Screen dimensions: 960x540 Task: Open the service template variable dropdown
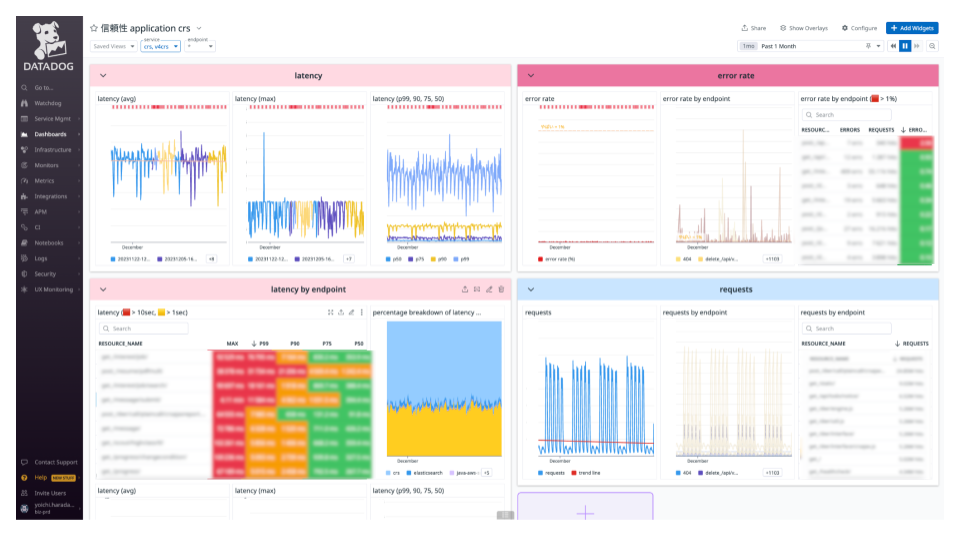(x=160, y=46)
